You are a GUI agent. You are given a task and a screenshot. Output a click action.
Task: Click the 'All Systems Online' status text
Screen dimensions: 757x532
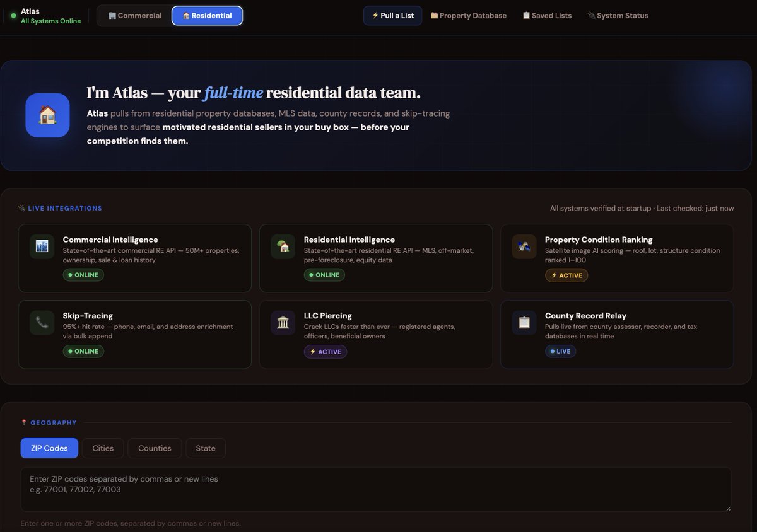click(51, 21)
